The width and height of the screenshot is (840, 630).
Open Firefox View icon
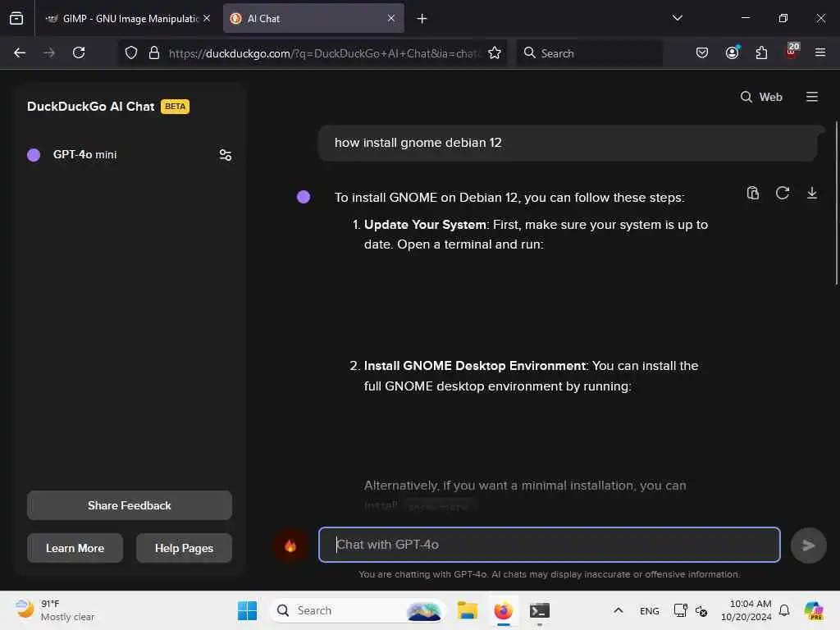(x=16, y=18)
